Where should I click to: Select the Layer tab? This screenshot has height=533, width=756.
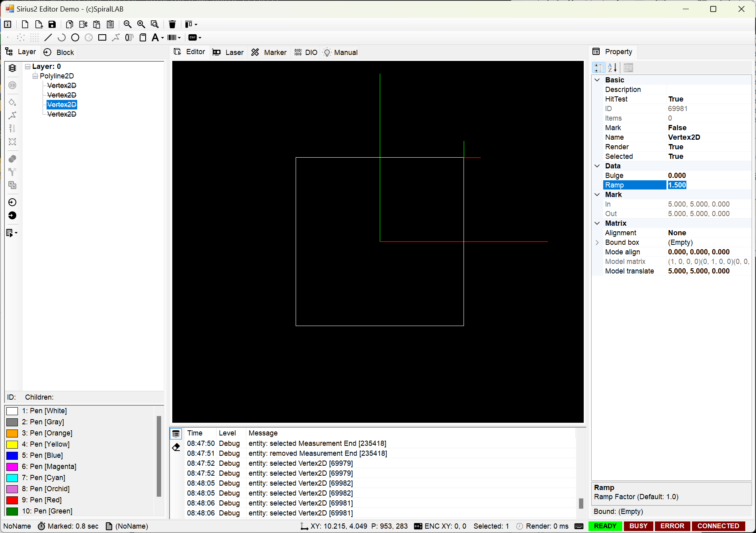(21, 52)
